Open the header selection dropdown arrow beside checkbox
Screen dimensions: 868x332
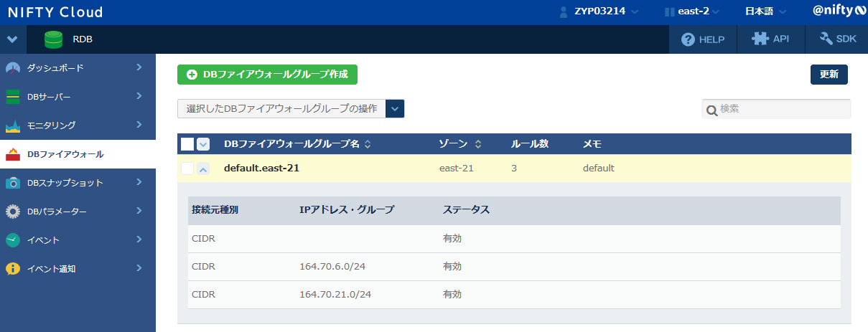203,144
